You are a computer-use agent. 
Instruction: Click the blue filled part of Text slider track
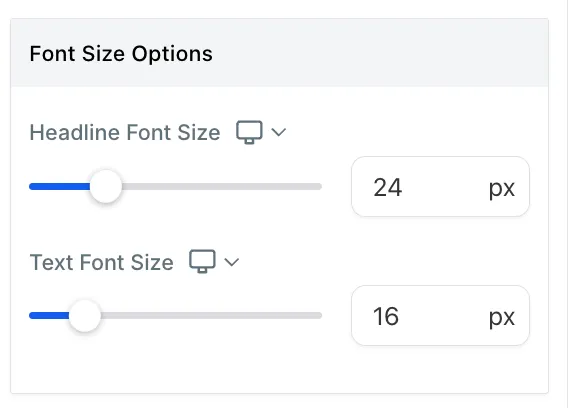[x=49, y=315]
